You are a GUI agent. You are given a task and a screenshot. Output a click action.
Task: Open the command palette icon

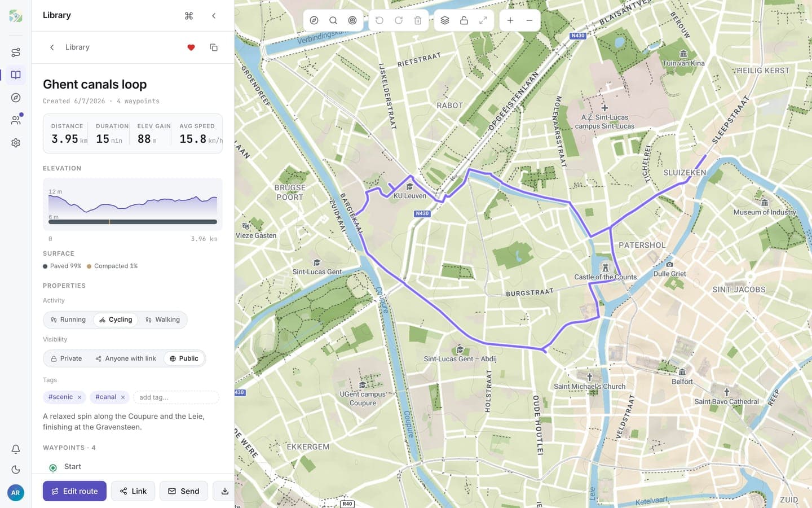pyautogui.click(x=189, y=16)
